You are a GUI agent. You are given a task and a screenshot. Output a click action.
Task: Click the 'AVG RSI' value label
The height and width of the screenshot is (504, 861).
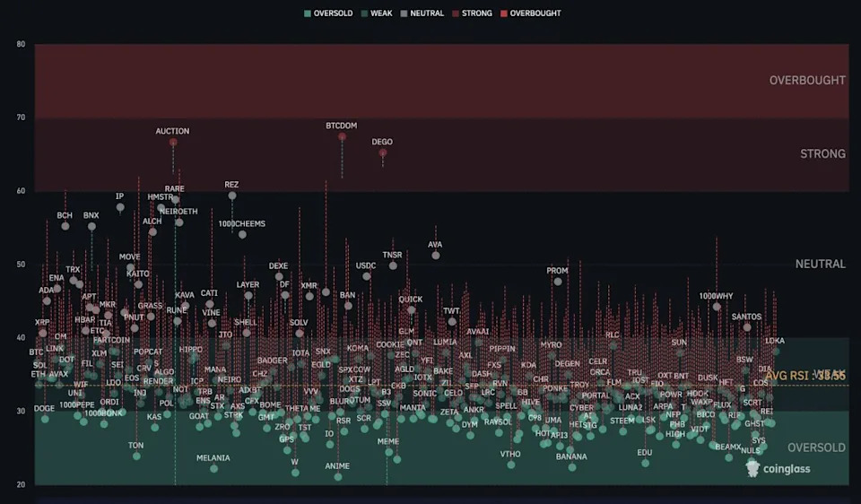[x=805, y=376]
